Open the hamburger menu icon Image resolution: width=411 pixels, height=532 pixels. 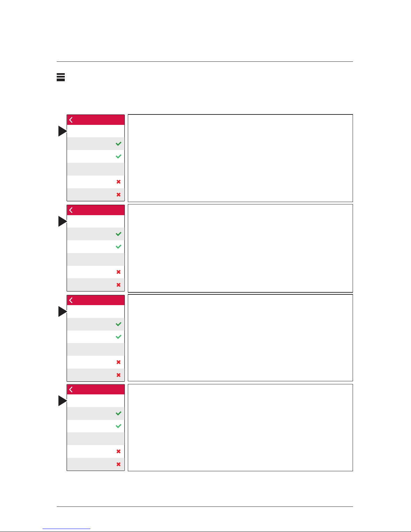coord(61,77)
